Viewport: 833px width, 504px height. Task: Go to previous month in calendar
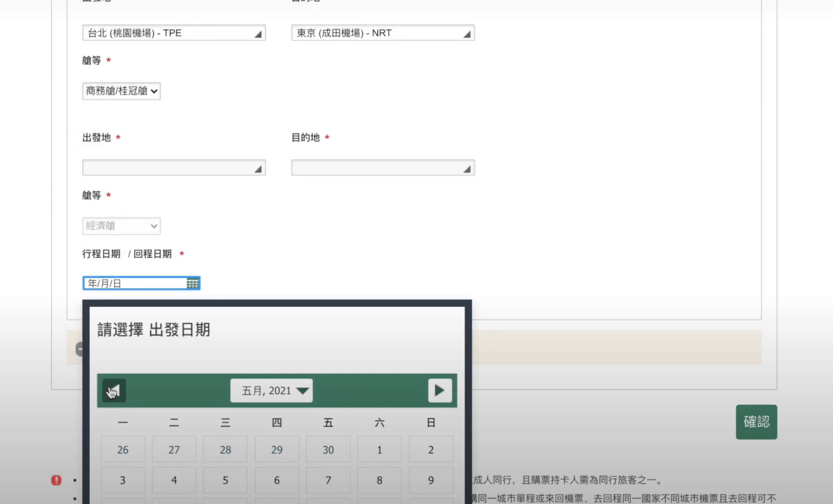pos(114,391)
